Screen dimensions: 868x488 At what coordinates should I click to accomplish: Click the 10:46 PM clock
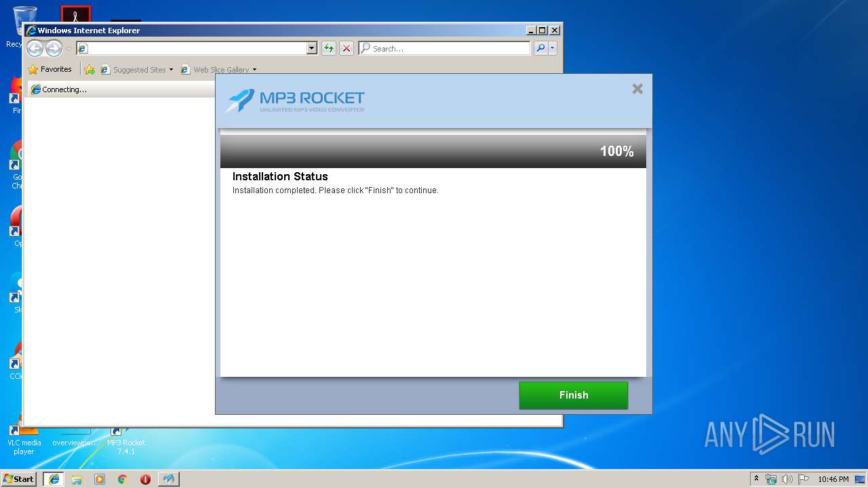click(833, 479)
